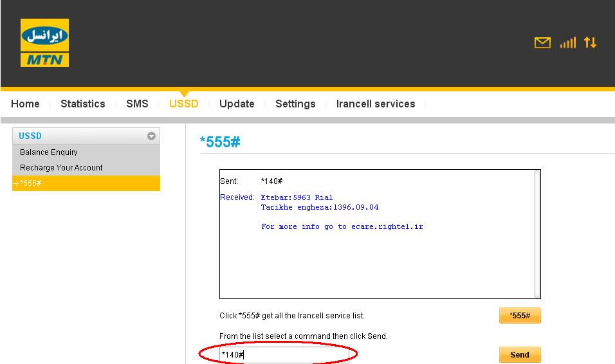
Task: Focus the USSD command input field
Action: point(284,355)
